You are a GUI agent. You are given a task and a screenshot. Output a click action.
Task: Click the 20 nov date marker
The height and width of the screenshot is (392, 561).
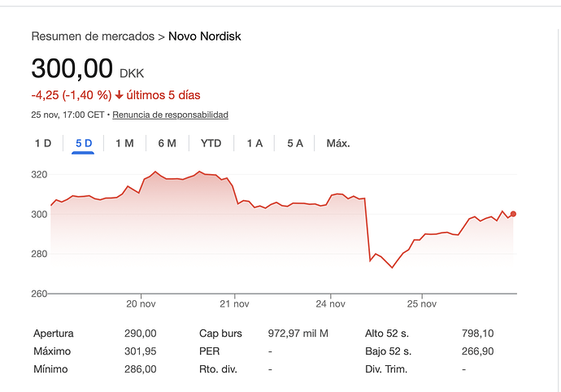[x=141, y=305]
